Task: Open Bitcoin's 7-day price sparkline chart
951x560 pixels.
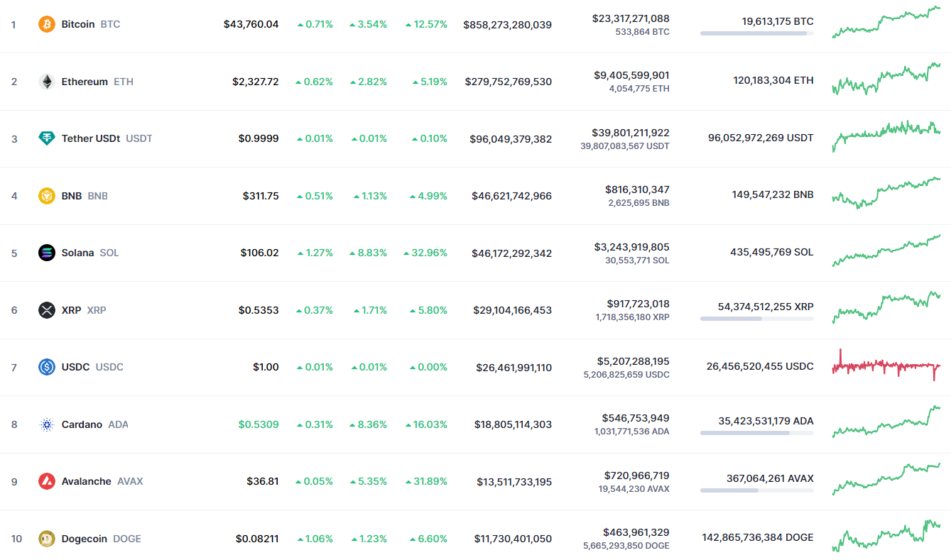Action: 886,23
